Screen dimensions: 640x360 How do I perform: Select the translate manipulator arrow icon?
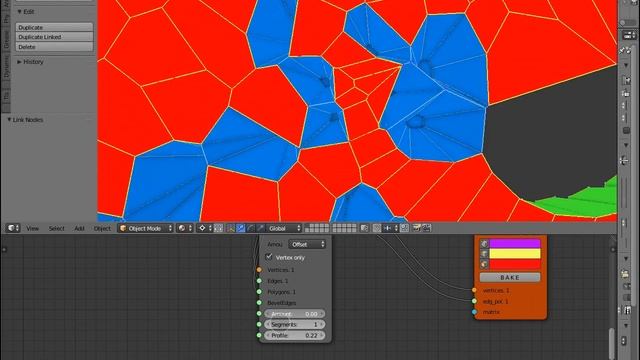241,228
